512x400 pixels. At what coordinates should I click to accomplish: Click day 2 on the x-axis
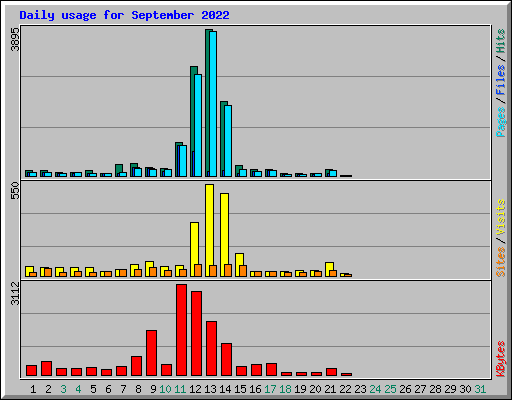click(48, 389)
